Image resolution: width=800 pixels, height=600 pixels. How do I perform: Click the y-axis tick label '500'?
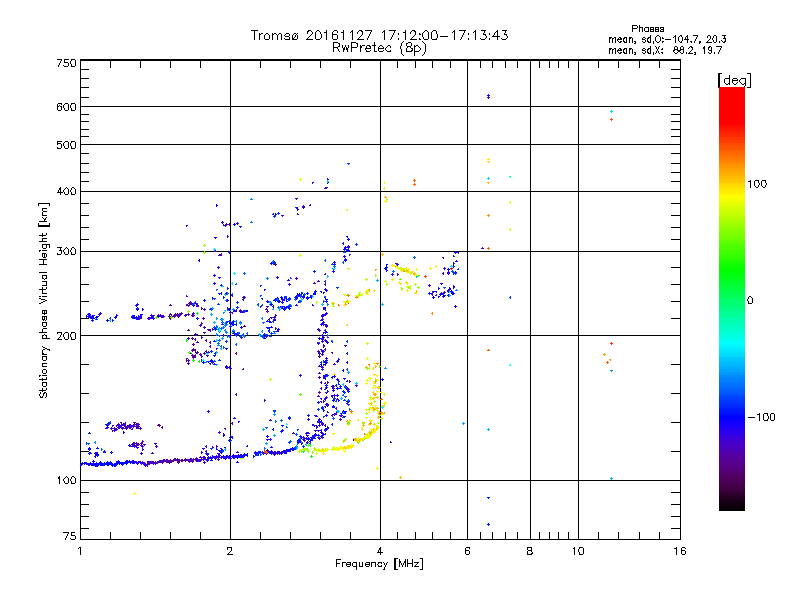coord(66,145)
